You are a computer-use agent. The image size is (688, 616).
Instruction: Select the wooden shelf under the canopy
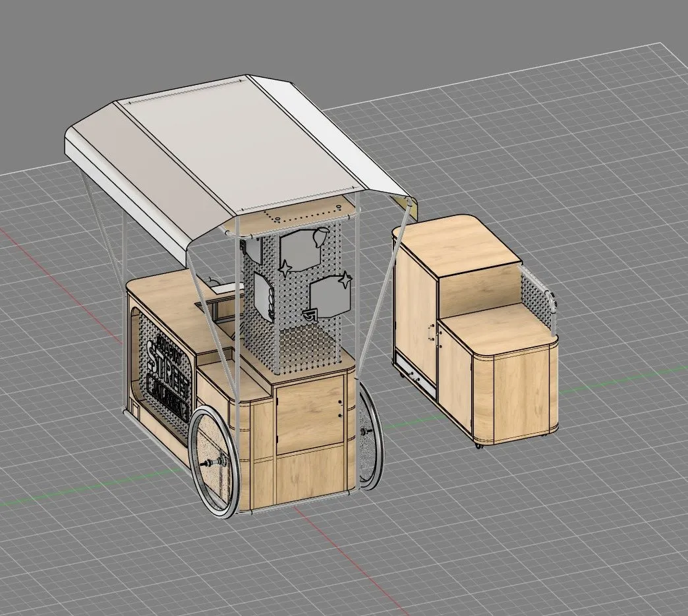click(289, 217)
